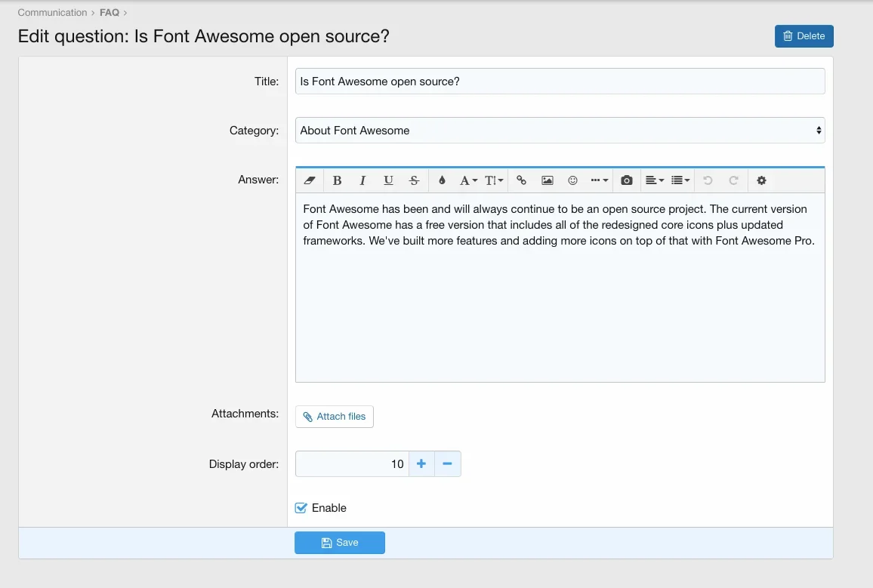Open the text alignment dropdown
873x588 pixels.
654,180
